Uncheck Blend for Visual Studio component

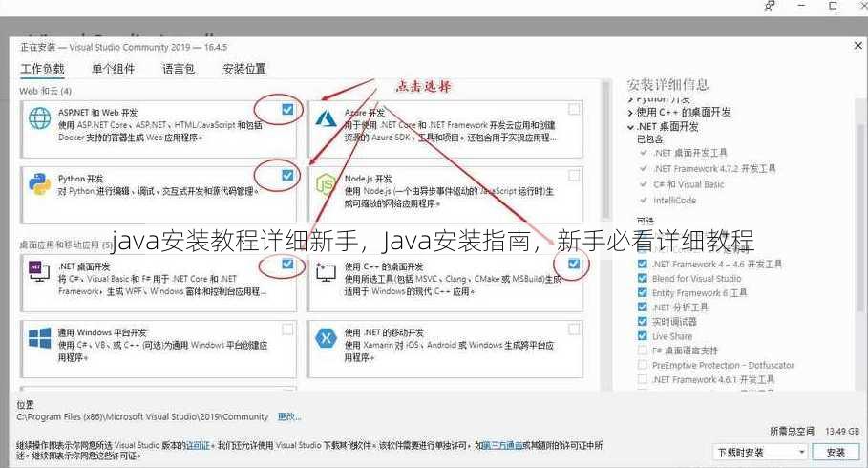642,278
